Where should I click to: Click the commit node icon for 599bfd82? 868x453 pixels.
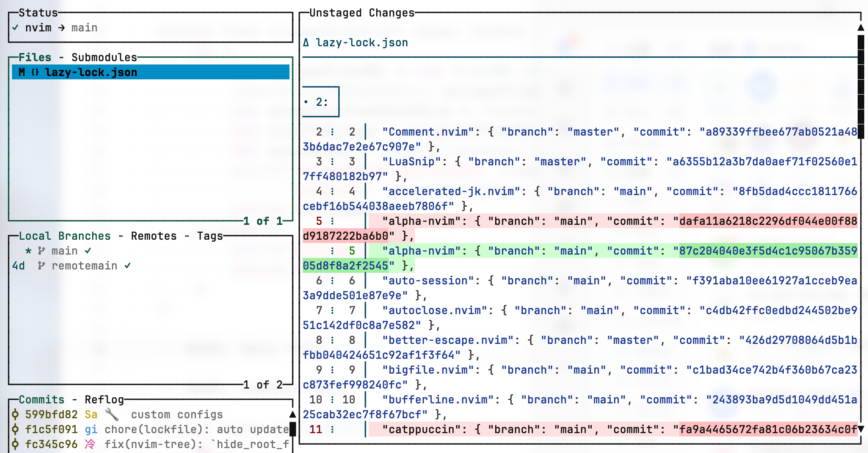pos(15,414)
